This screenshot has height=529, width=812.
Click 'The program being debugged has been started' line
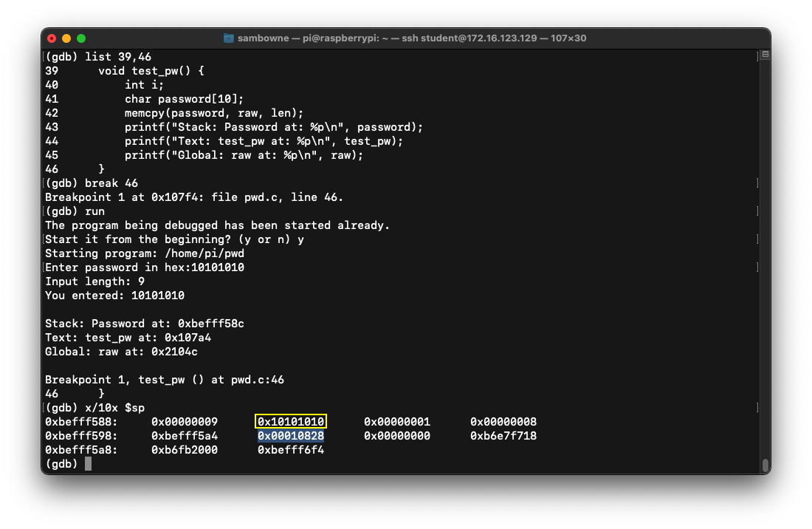pos(218,225)
